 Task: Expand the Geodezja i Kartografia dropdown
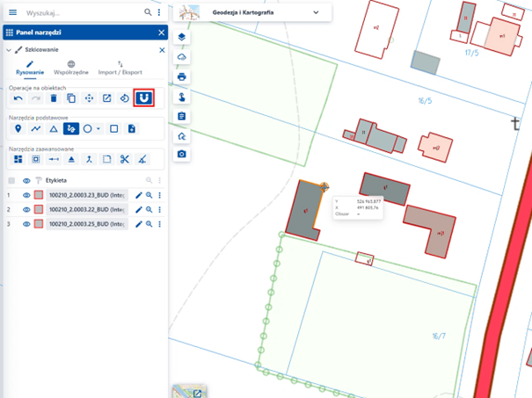pos(317,13)
